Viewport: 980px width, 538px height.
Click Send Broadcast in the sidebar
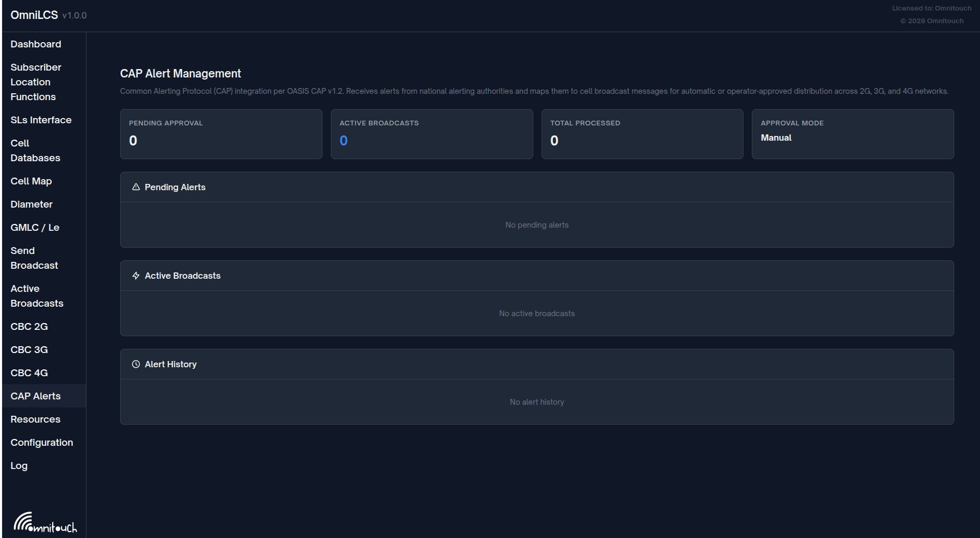tap(34, 258)
